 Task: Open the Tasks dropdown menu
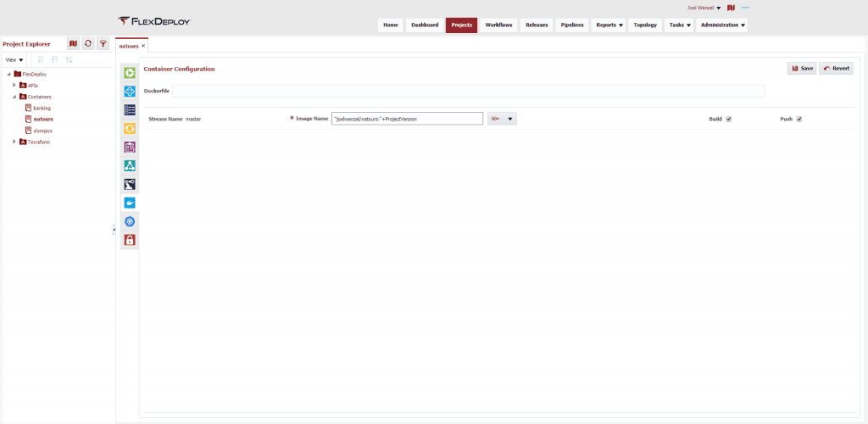click(680, 25)
